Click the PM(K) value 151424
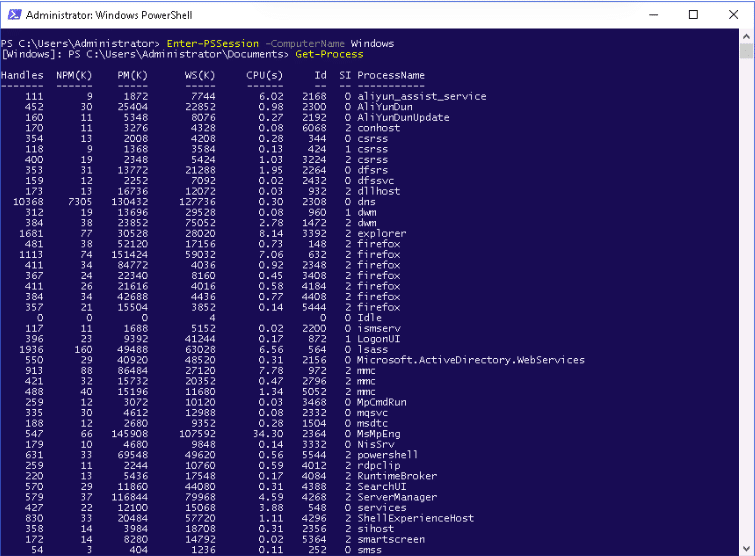 pyautogui.click(x=130, y=255)
